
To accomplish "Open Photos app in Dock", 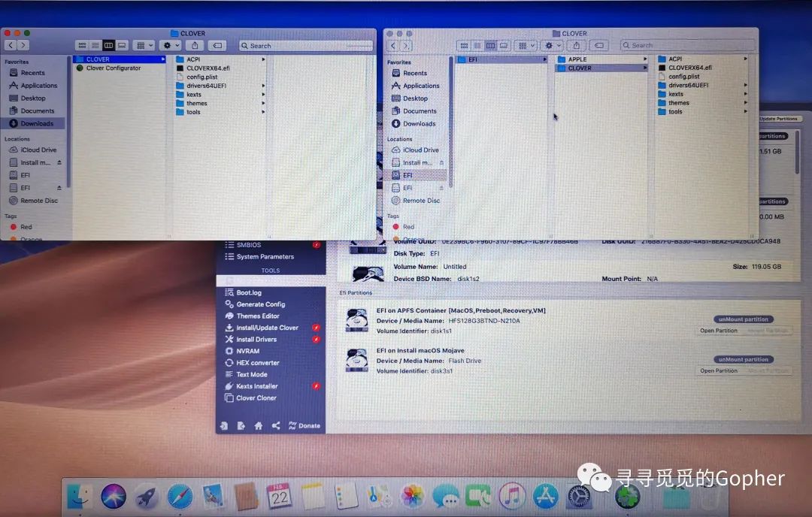I will pyautogui.click(x=413, y=496).
